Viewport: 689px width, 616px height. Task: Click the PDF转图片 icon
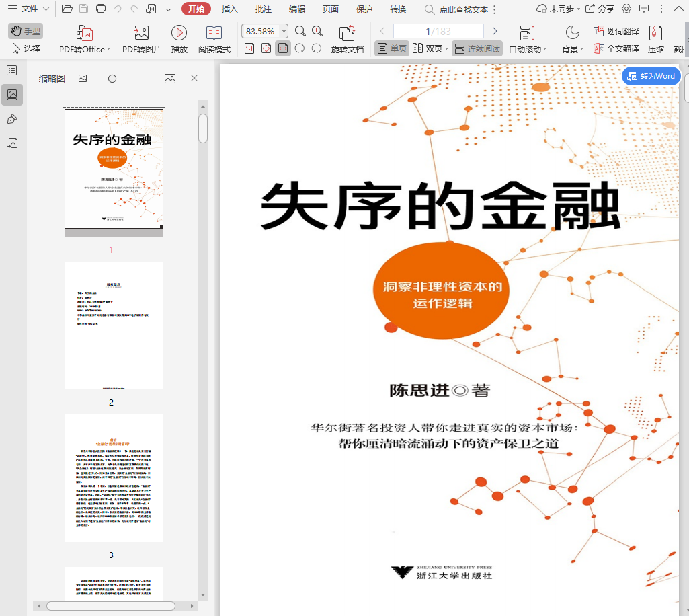coord(141,33)
